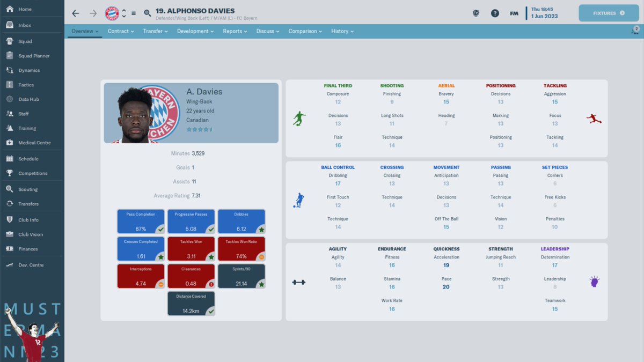Click the Scouting magnifier icon
Screen dimensions: 644x362
pyautogui.click(x=9, y=189)
